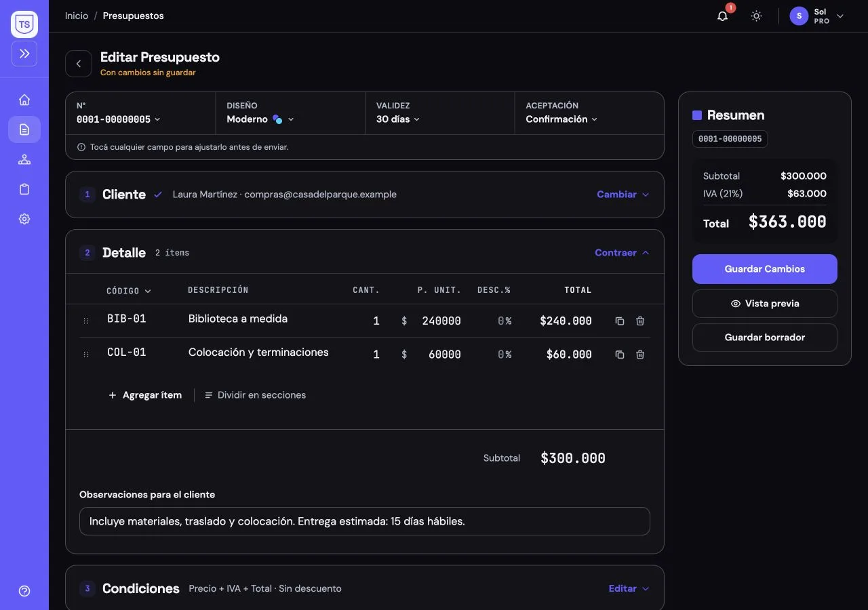The image size is (868, 610).
Task: Click Guardar Cambios button
Action: (x=765, y=269)
